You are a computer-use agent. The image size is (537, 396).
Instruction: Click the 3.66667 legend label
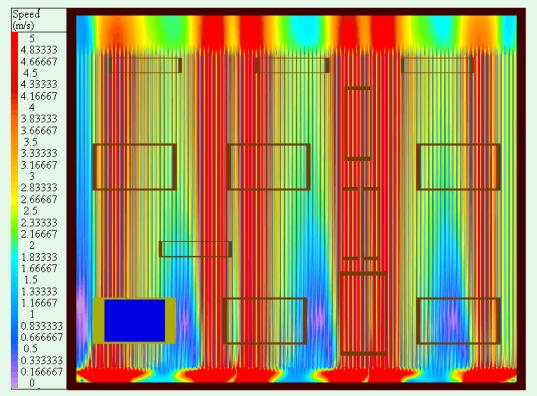(39, 131)
